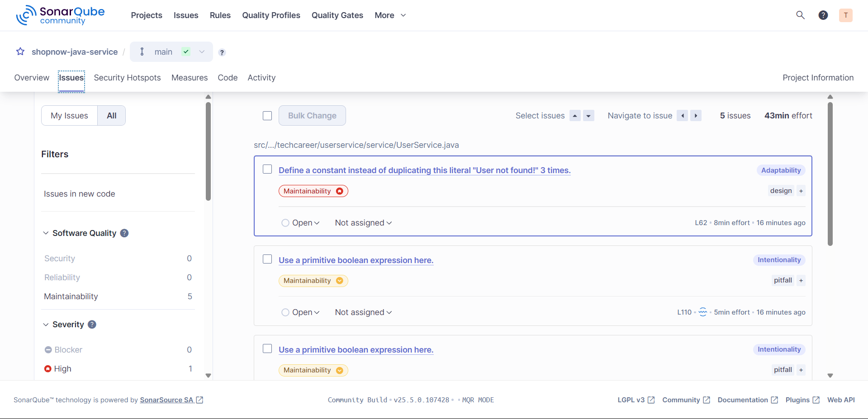Star the shopnow-java-service project
This screenshot has width=868, height=419.
(x=20, y=52)
